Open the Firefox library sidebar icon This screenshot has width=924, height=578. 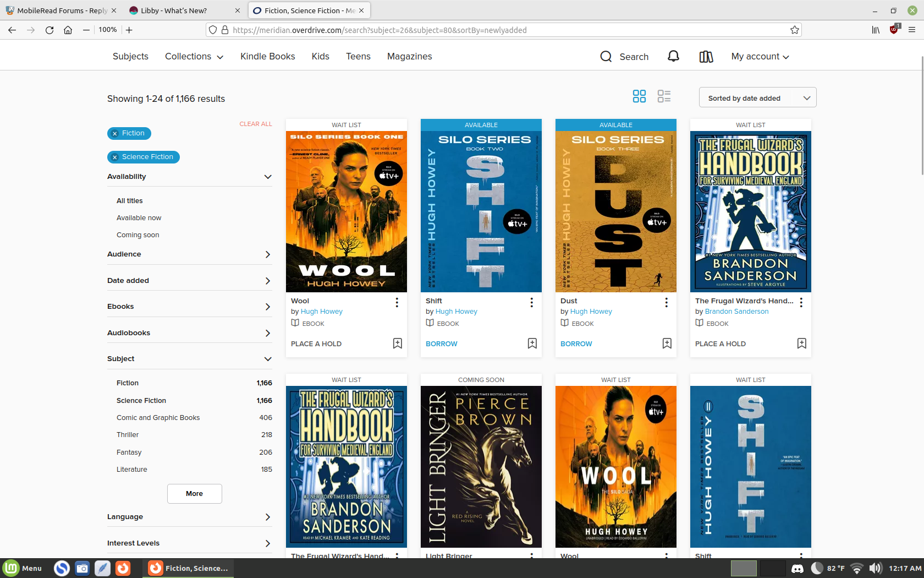click(876, 30)
